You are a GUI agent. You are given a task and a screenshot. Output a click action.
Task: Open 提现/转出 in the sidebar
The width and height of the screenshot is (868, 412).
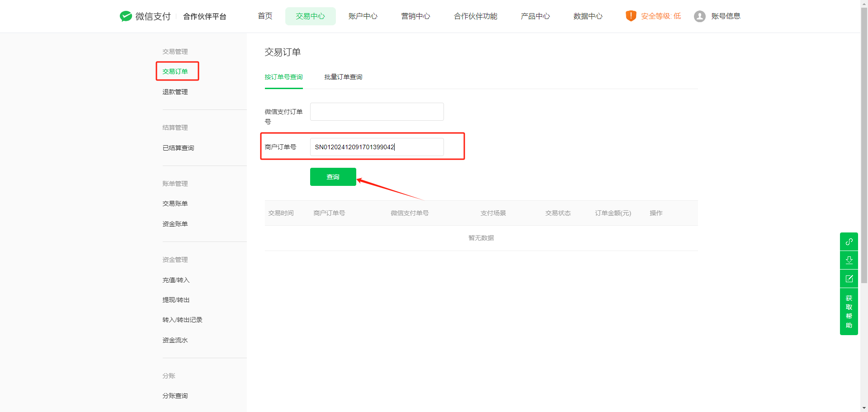pos(176,300)
